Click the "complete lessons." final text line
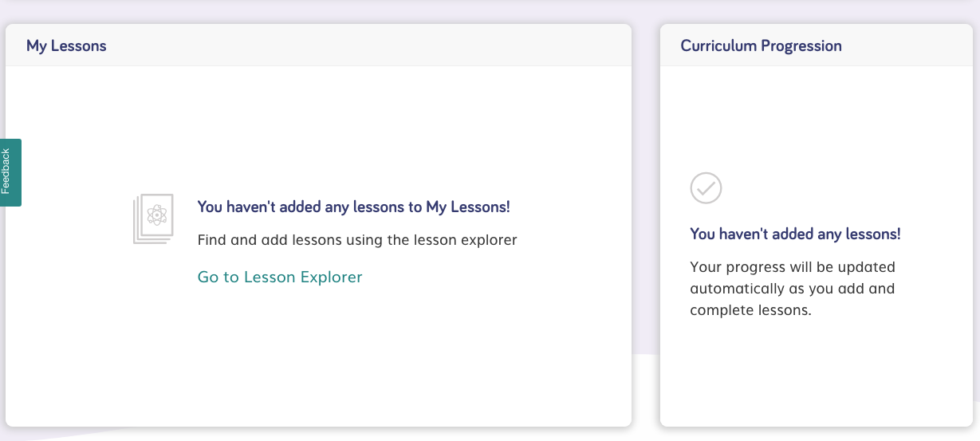This screenshot has height=441, width=980. click(750, 310)
